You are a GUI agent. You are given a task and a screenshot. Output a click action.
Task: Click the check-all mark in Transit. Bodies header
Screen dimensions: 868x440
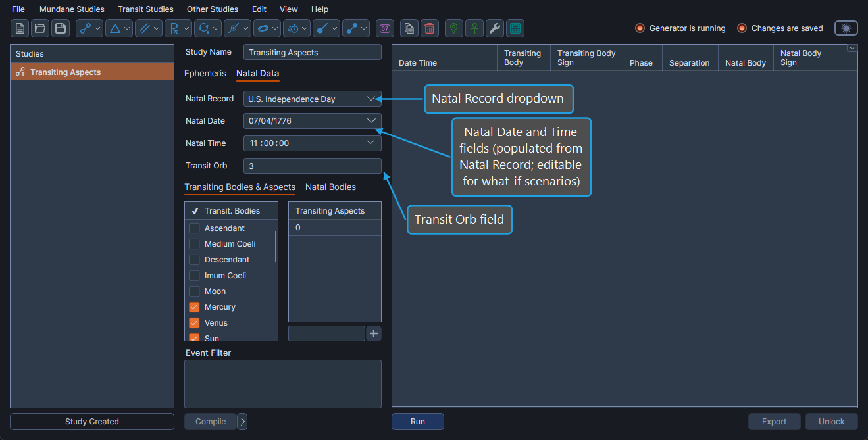pyautogui.click(x=195, y=211)
